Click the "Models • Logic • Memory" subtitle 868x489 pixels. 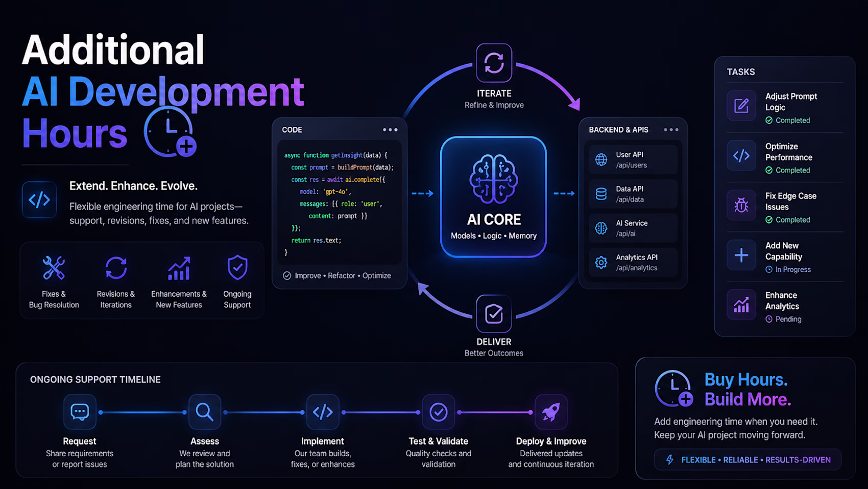[x=494, y=236]
